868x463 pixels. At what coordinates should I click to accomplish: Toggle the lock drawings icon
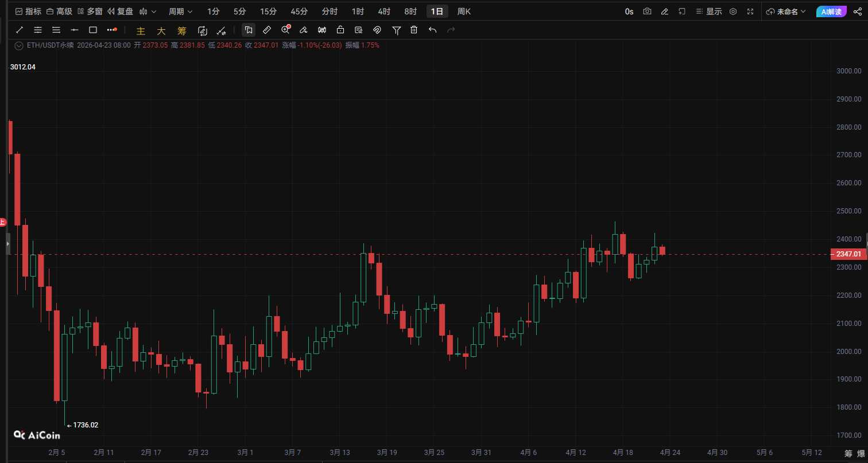point(340,30)
